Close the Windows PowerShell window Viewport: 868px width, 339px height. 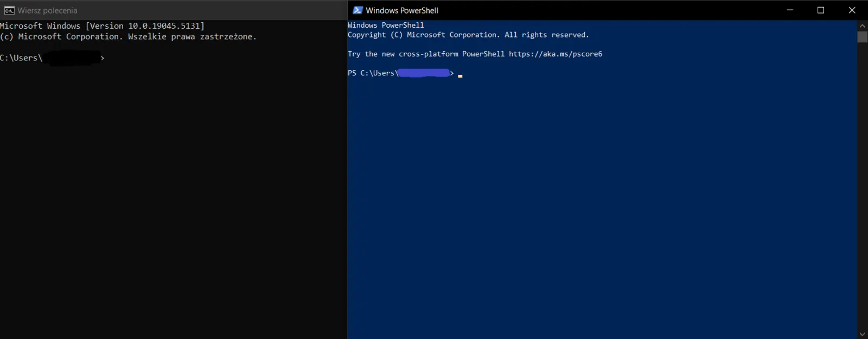tap(852, 10)
